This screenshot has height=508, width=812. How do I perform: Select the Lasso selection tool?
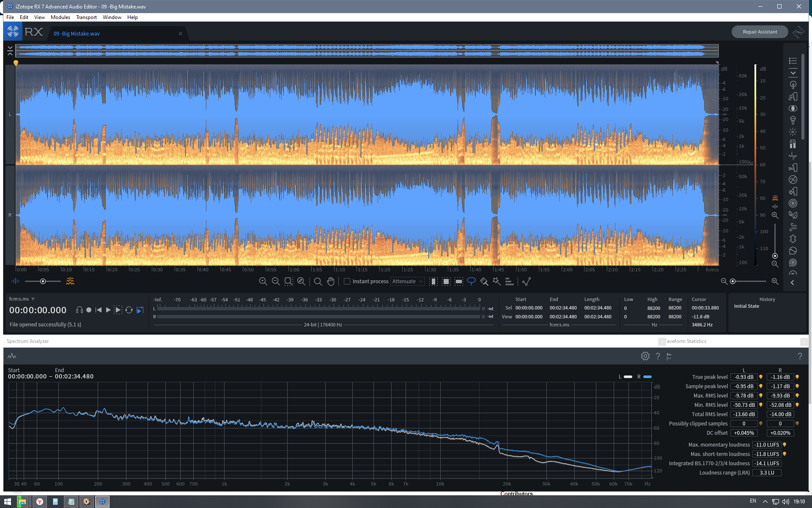[x=471, y=281]
